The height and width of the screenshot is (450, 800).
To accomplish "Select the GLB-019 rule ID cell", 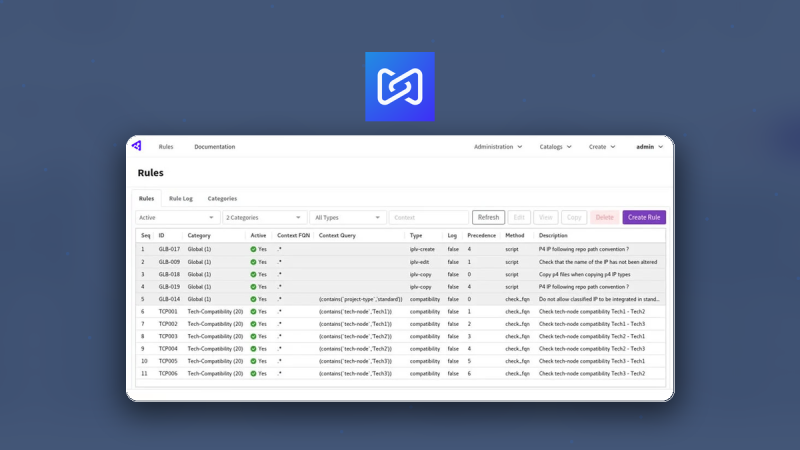I will pos(169,287).
